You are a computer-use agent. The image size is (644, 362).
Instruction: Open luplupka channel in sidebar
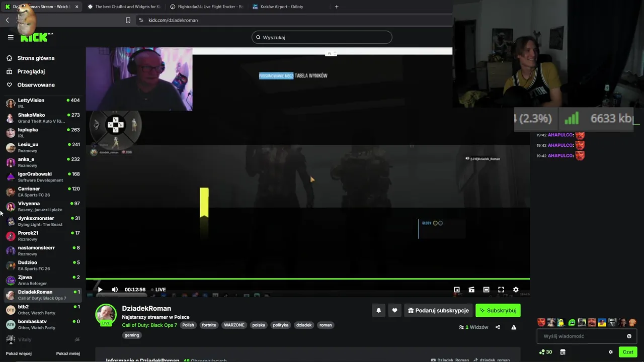[x=43, y=133]
